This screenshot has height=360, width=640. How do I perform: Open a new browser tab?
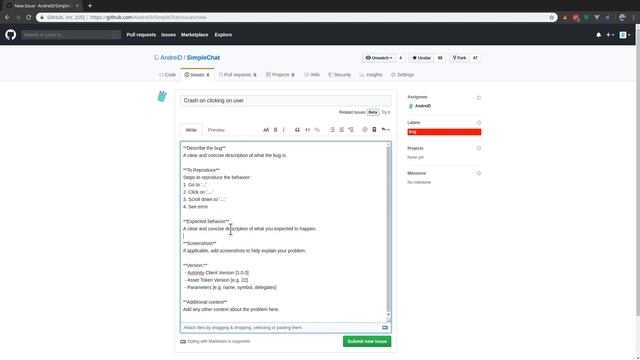[x=90, y=6]
